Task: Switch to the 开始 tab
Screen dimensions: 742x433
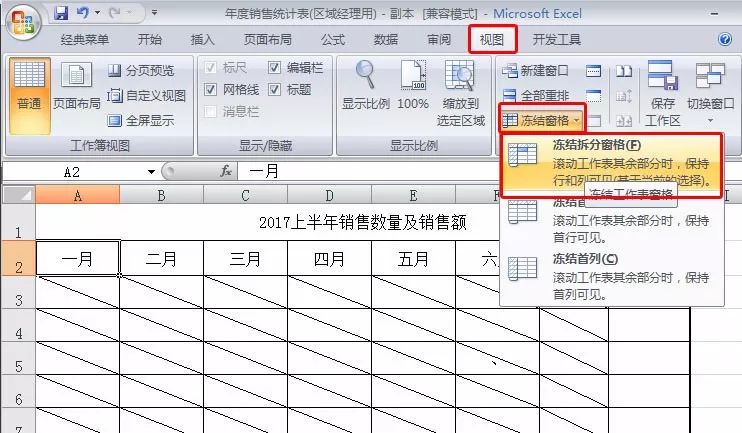Action: (x=150, y=40)
